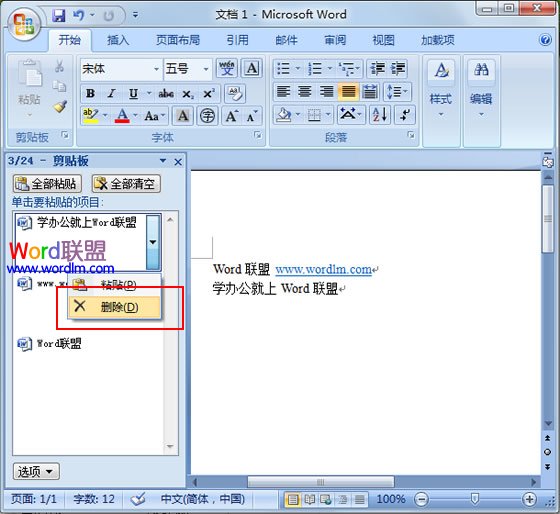The height and width of the screenshot is (514, 560).
Task: Open Word help question mark
Action: (545, 40)
